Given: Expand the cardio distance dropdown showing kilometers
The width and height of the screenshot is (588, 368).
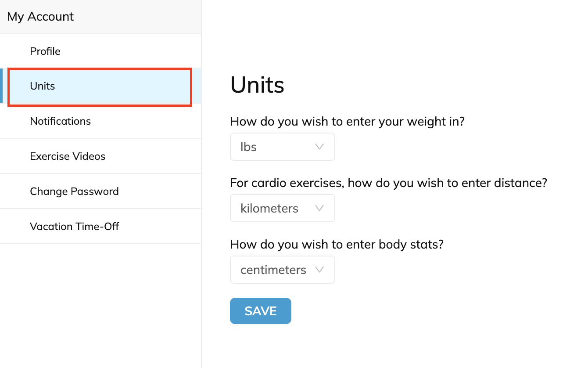Looking at the screenshot, I should point(282,208).
